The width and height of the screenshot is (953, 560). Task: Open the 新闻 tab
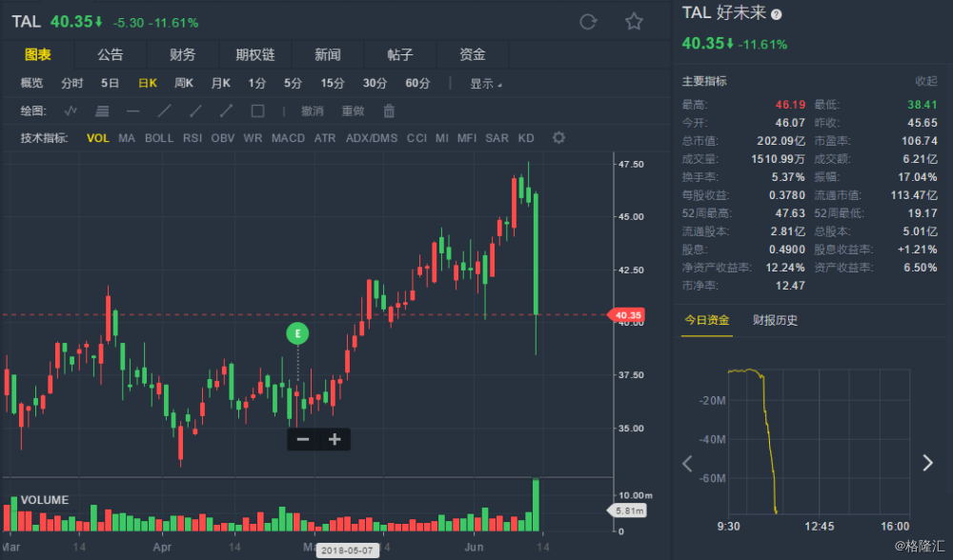click(x=328, y=54)
